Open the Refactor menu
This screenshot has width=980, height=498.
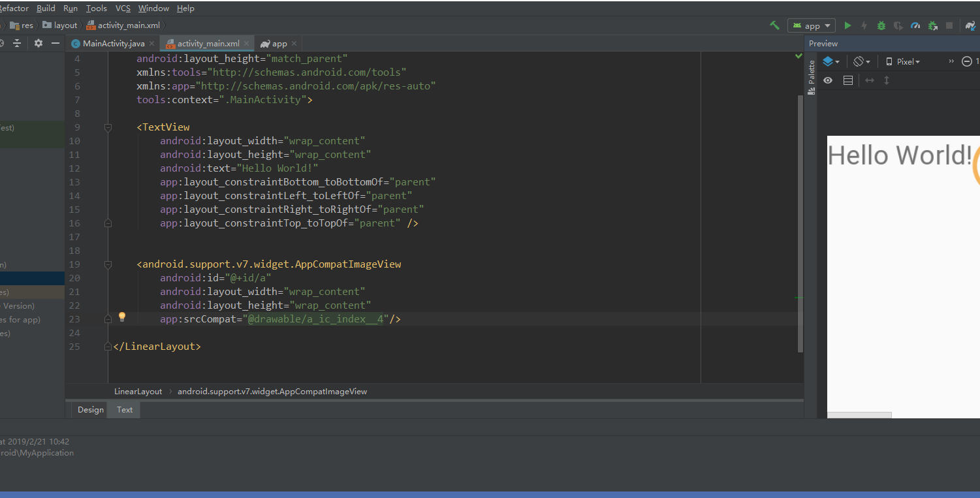(14, 8)
